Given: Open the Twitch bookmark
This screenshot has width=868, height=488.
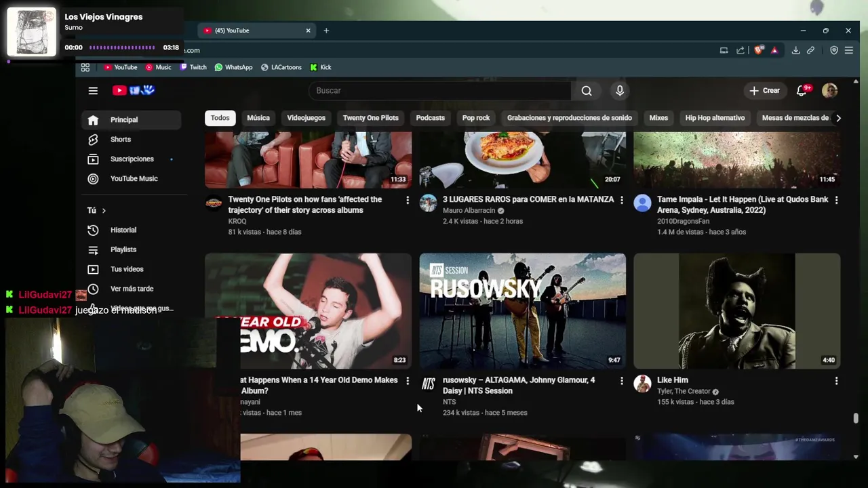Looking at the screenshot, I should pyautogui.click(x=193, y=67).
